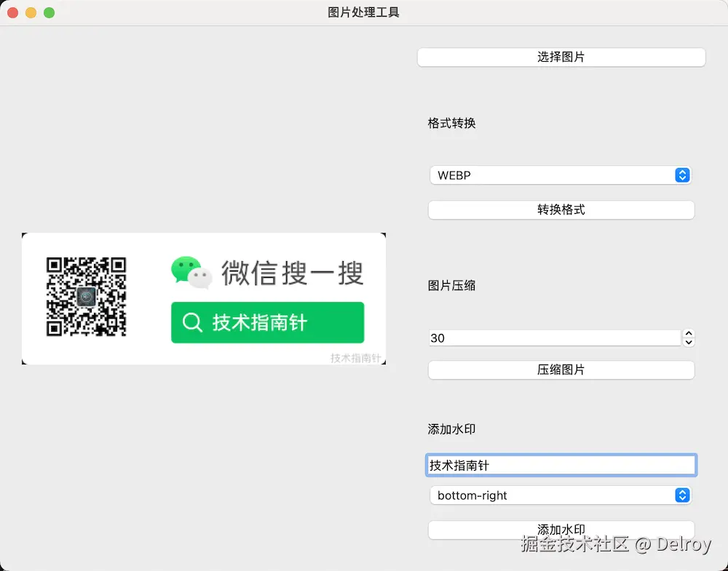The height and width of the screenshot is (571, 728).
Task: Minimize the window with the yellow button
Action: (30, 12)
